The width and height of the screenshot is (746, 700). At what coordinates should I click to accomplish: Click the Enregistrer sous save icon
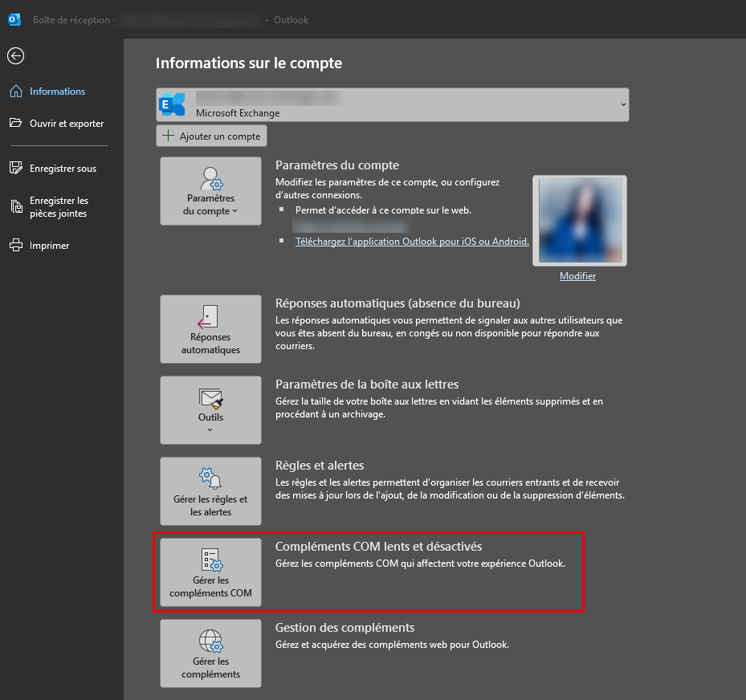click(16, 168)
